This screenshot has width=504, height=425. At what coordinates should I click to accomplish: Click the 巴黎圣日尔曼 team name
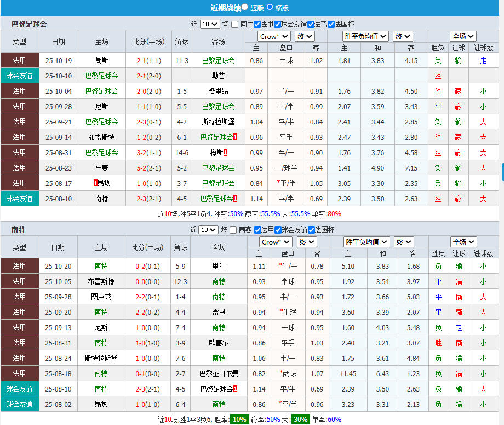click(219, 373)
